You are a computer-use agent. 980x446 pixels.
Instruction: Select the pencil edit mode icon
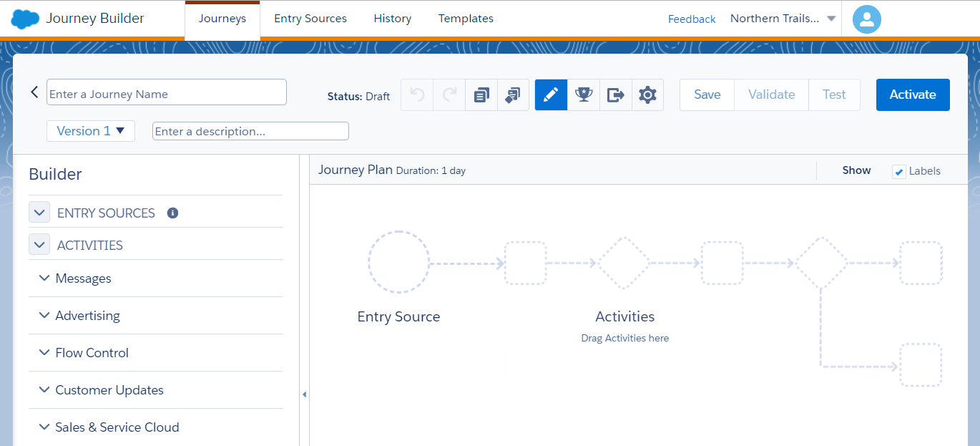(551, 94)
